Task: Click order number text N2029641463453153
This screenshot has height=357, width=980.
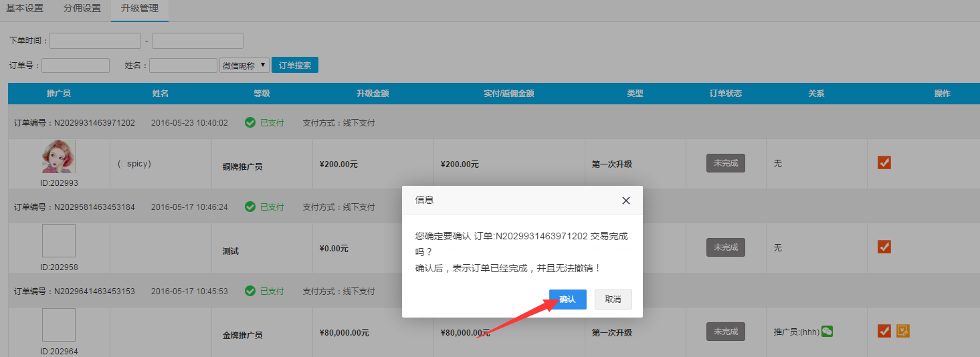Action: pos(94,291)
